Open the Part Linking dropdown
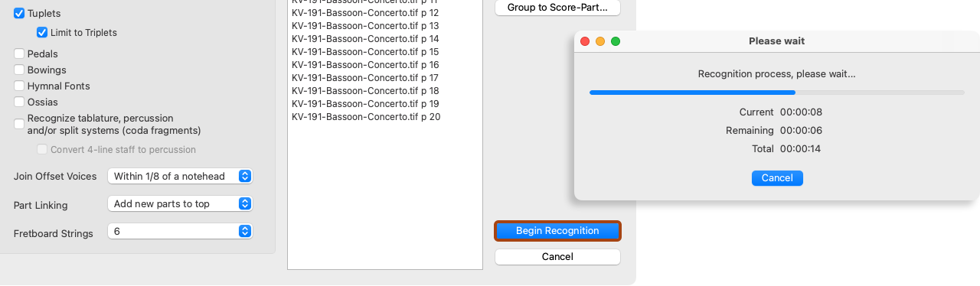The height and width of the screenshot is (286, 980). point(180,204)
